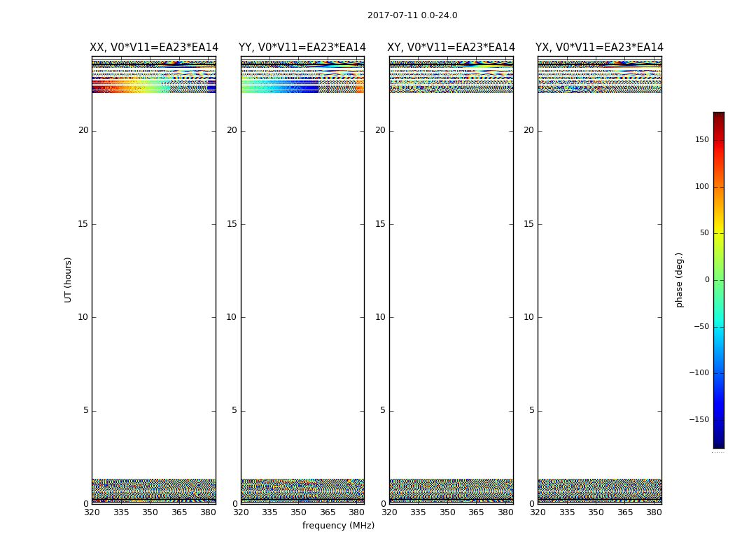Click the phase colorbar gradient

click(719, 280)
